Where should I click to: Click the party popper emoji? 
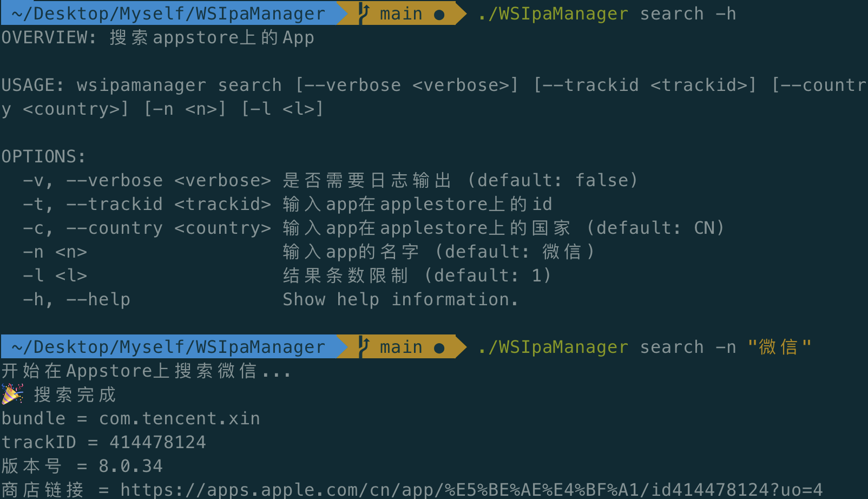(12, 394)
